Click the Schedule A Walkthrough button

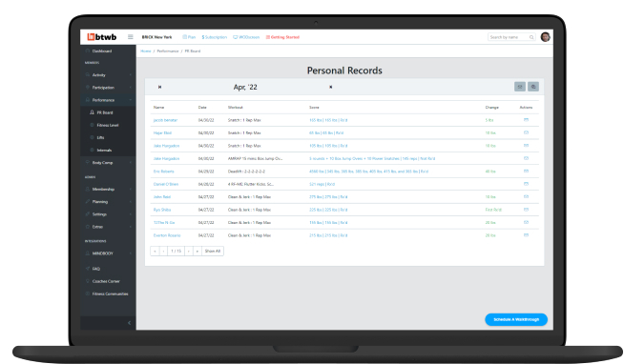(516, 319)
